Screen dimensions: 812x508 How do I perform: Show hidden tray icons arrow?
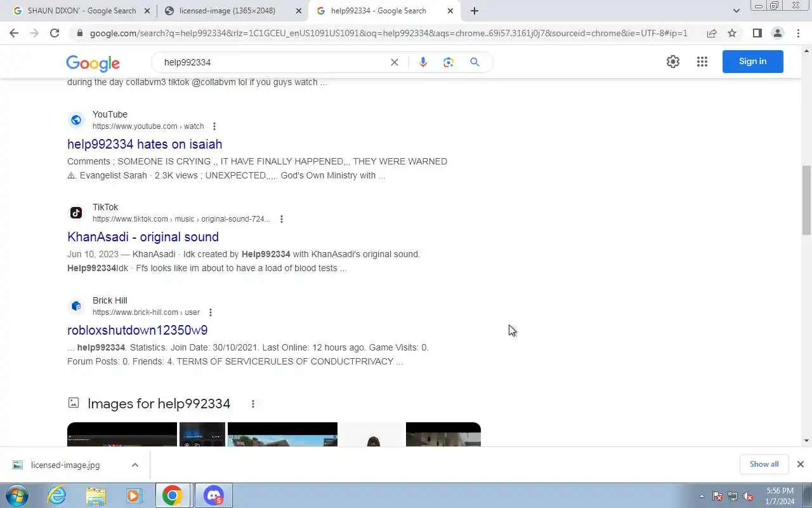[702, 497]
